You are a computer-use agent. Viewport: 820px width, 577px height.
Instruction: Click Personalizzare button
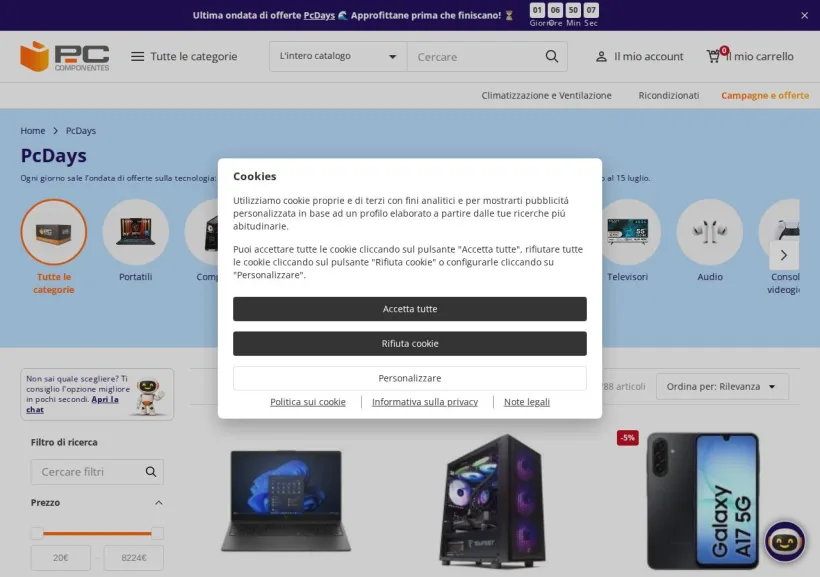pos(410,378)
